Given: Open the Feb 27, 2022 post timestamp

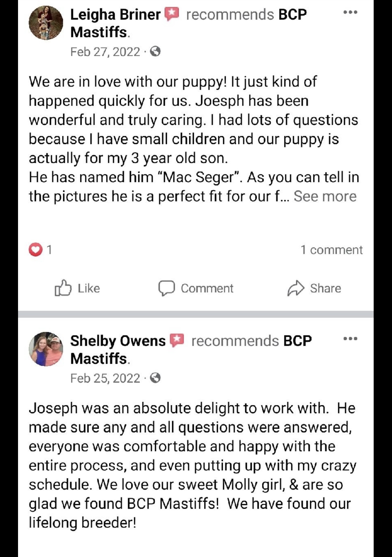Looking at the screenshot, I should 105,52.
